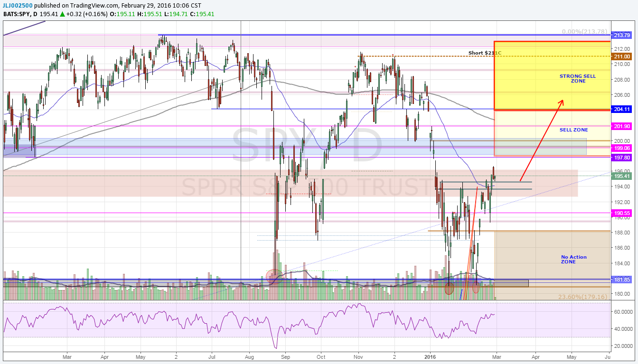638x364 pixels.
Task: Click the 212.00 price axis tick
Action: [x=622, y=49]
